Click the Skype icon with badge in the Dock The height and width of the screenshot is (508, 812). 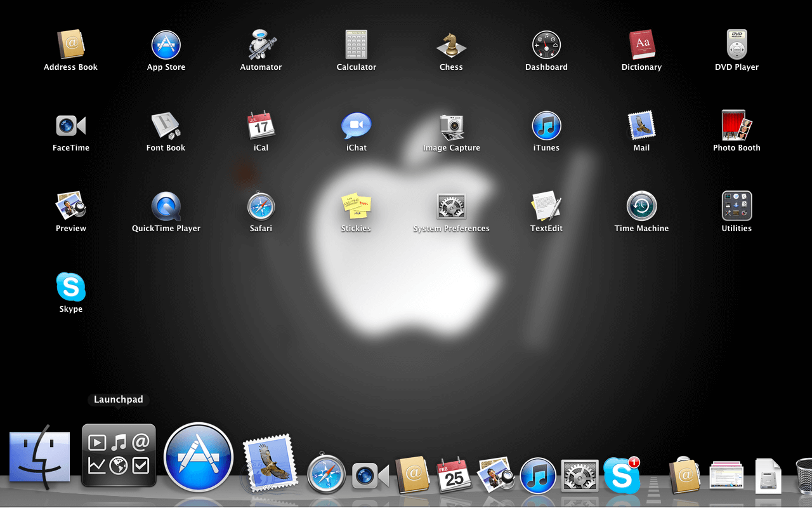622,474
